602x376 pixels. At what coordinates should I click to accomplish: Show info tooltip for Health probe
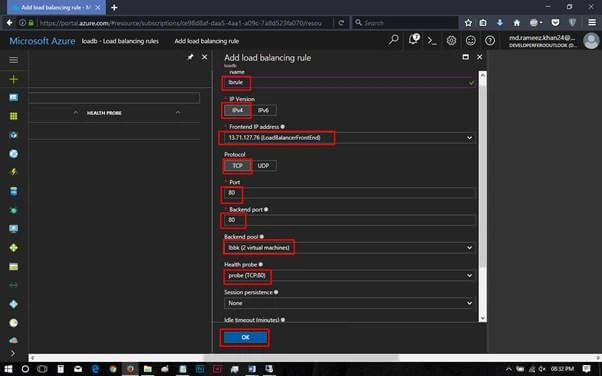261,265
